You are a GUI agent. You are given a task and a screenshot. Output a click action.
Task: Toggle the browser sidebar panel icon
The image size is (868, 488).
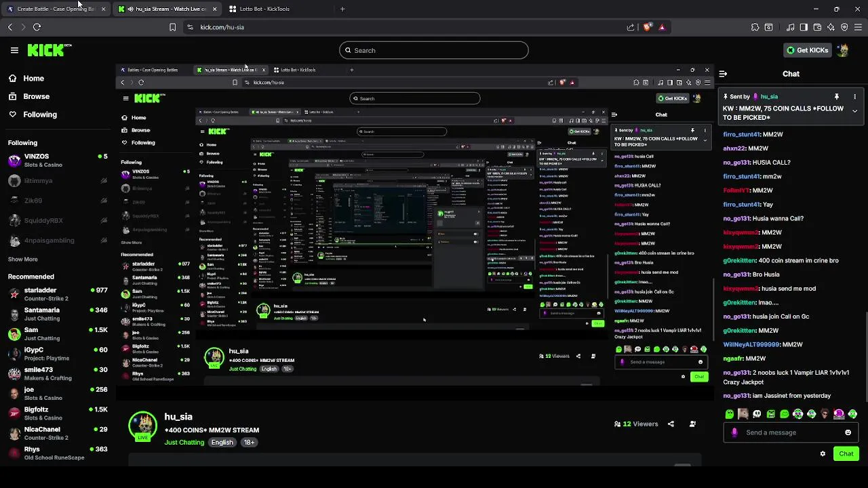click(x=804, y=27)
